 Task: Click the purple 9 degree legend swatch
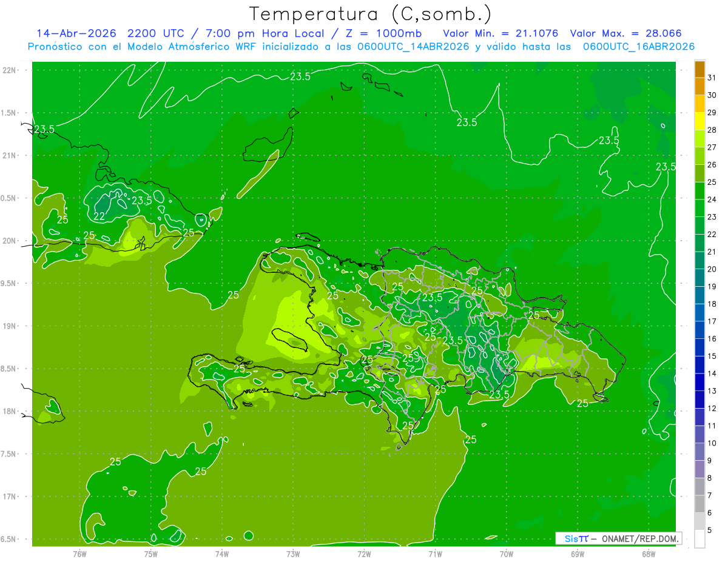[699, 452]
